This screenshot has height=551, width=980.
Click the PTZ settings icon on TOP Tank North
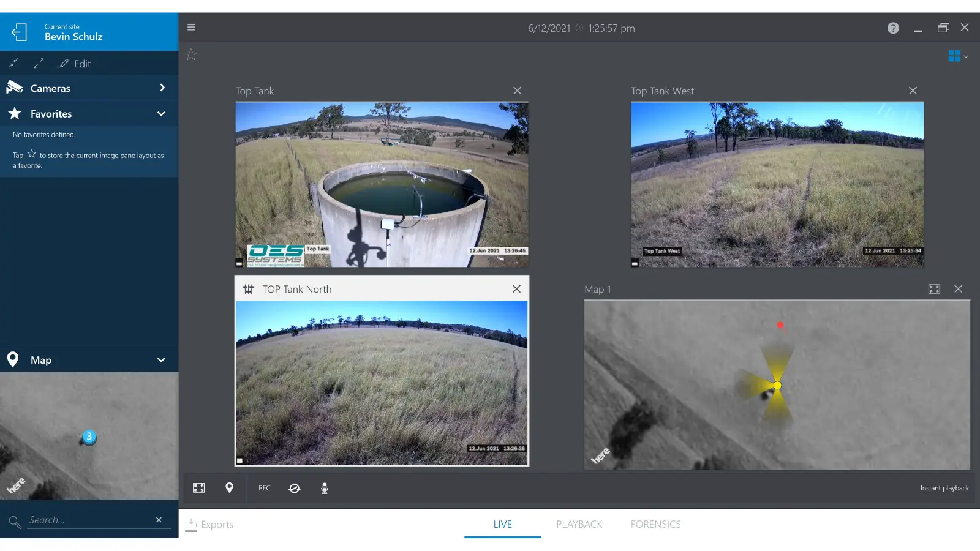point(248,289)
